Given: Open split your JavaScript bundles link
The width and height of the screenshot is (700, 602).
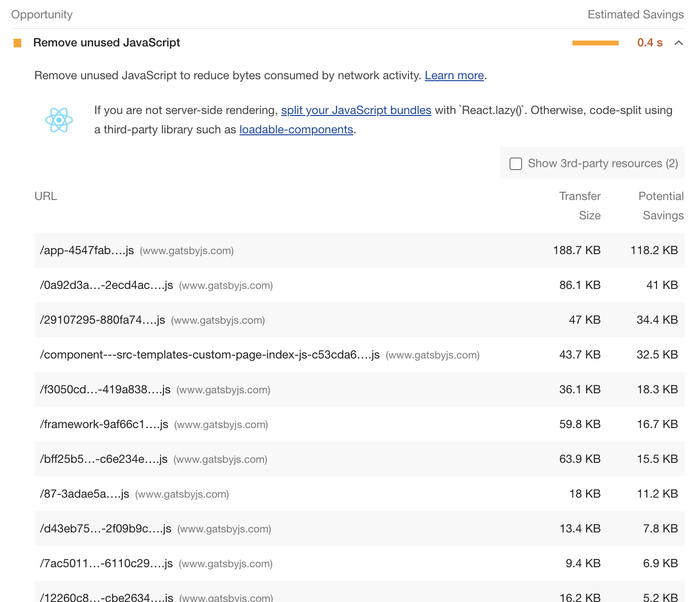Looking at the screenshot, I should pyautogui.click(x=356, y=111).
